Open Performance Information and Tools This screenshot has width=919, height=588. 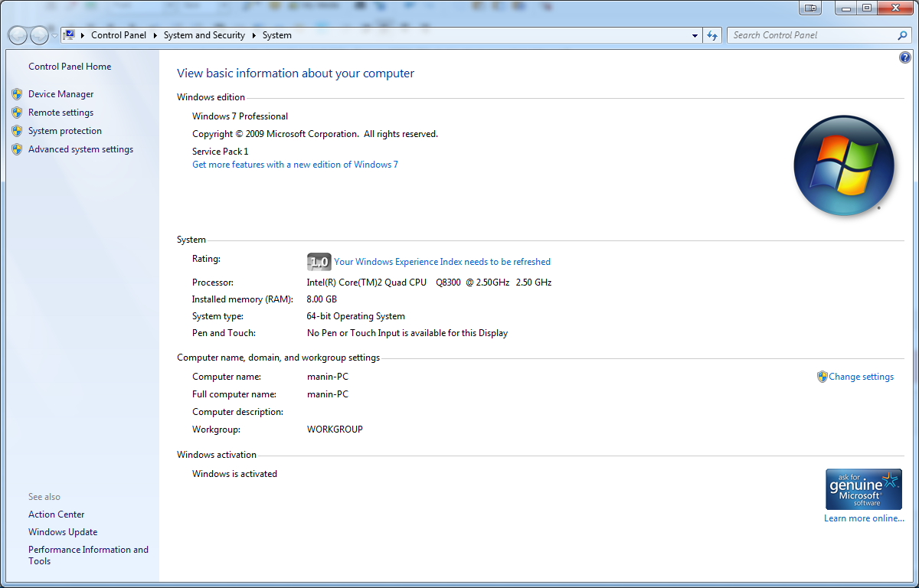[88, 555]
